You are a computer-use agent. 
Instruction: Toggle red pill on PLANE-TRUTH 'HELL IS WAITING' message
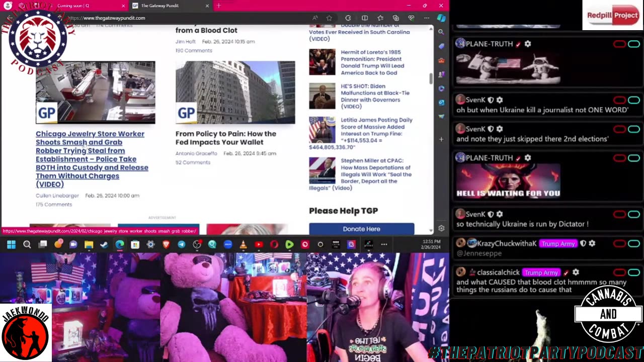pyautogui.click(x=619, y=158)
